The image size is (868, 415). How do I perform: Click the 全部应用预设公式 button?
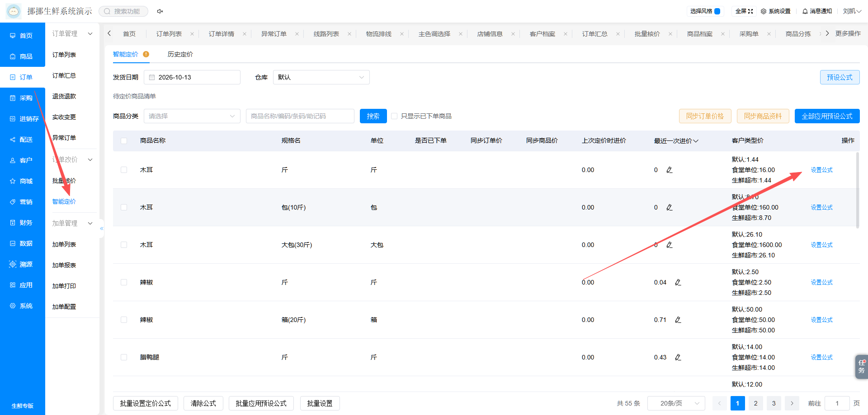click(827, 116)
